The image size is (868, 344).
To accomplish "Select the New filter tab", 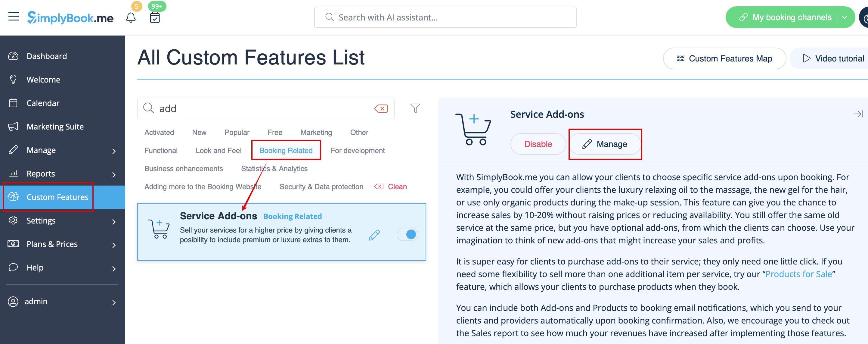I will tap(199, 133).
